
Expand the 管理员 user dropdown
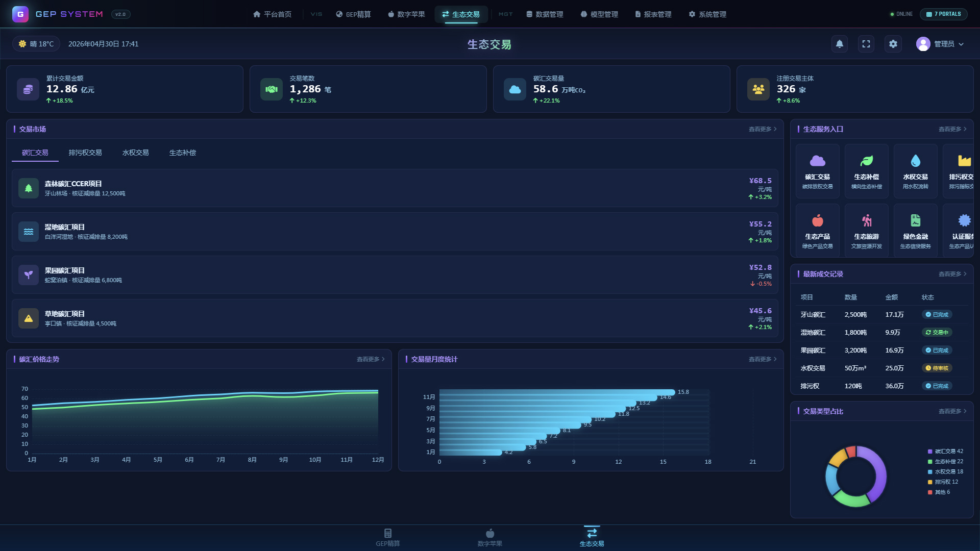tap(940, 44)
